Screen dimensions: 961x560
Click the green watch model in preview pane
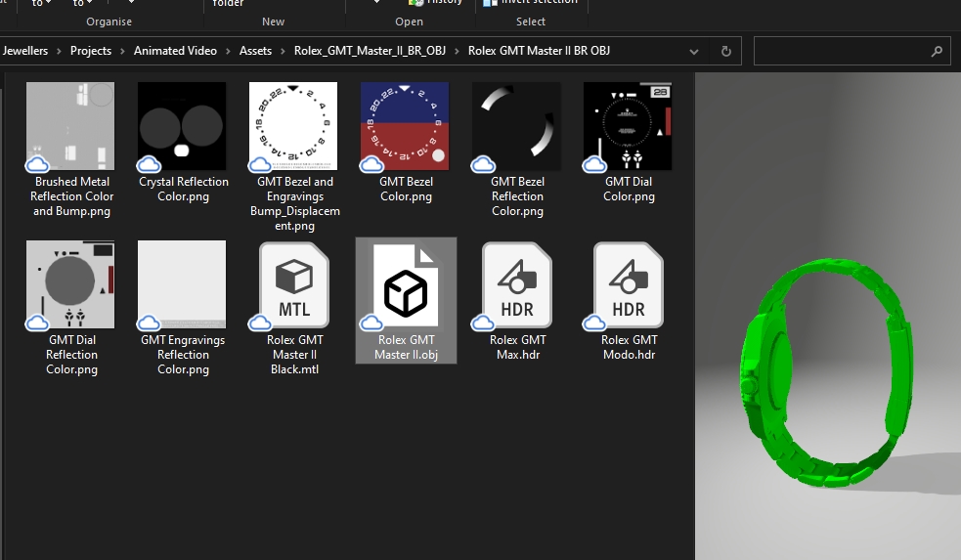[x=827, y=373]
